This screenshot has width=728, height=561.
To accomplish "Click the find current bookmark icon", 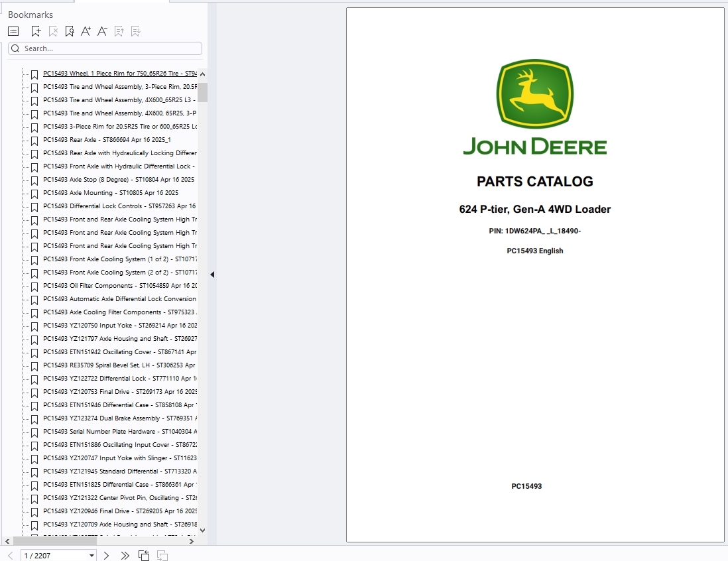I will pos(69,31).
